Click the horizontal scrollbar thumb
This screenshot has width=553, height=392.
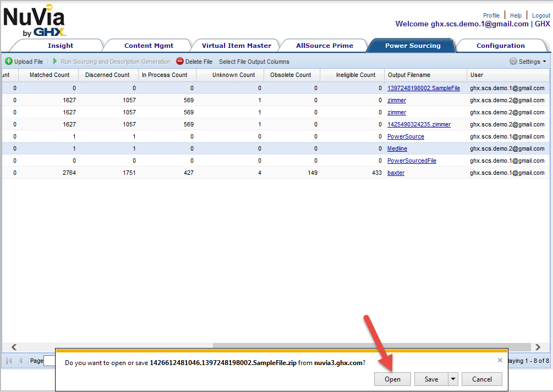pos(372,347)
